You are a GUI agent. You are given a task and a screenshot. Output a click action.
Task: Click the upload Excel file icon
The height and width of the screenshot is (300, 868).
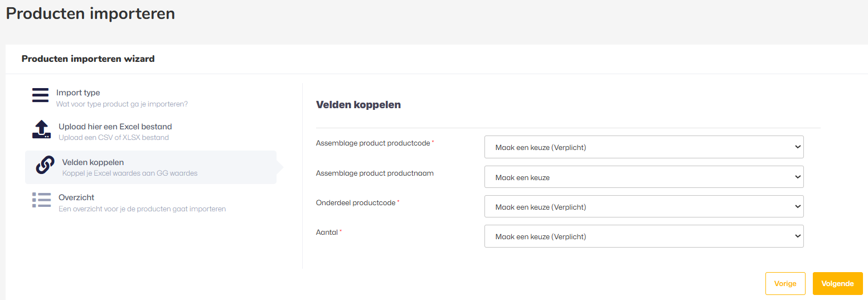[41, 129]
